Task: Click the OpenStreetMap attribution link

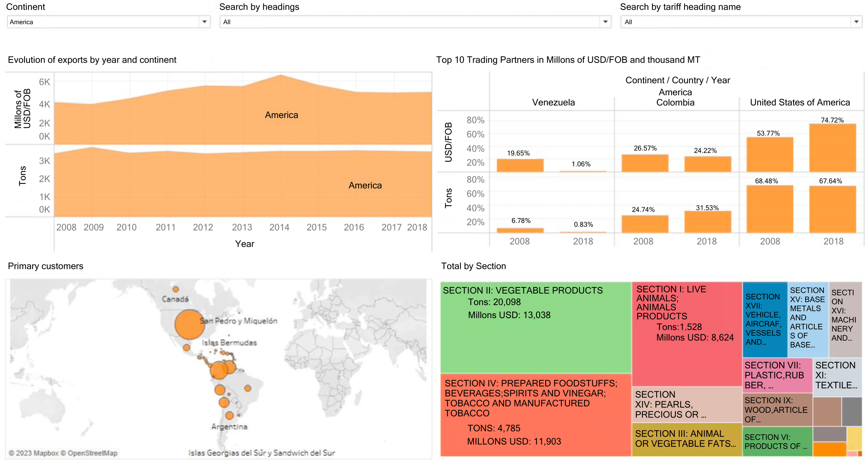Action: click(92, 453)
